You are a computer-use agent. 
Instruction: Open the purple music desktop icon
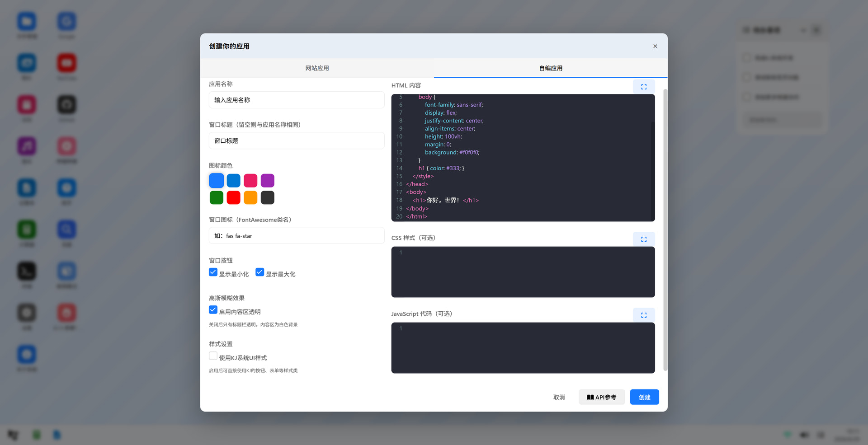point(27,146)
